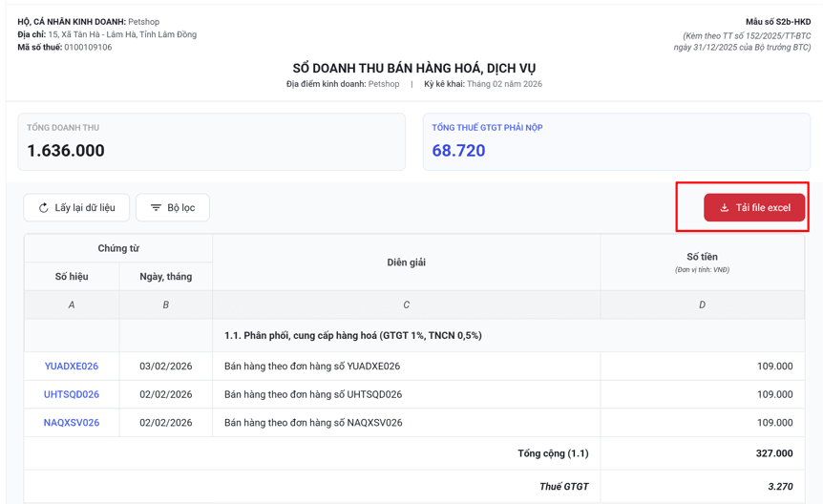
Task: Click the total amount 327.000
Action: point(774,453)
